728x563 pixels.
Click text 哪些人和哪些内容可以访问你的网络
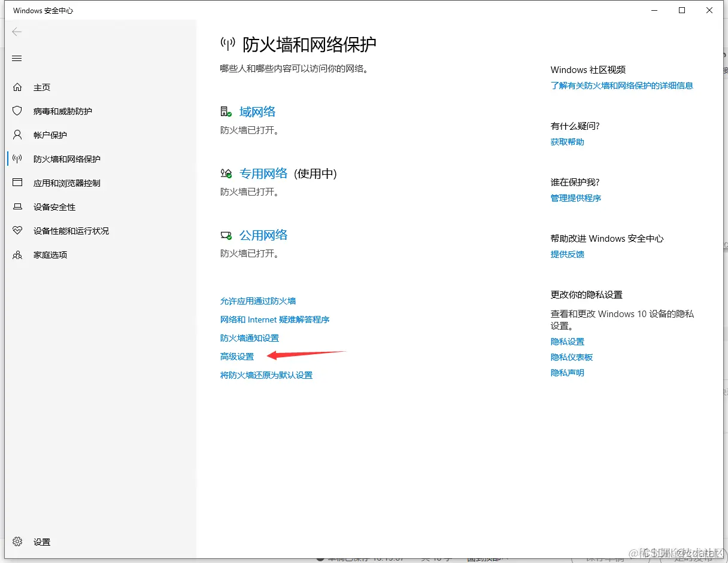tap(294, 69)
